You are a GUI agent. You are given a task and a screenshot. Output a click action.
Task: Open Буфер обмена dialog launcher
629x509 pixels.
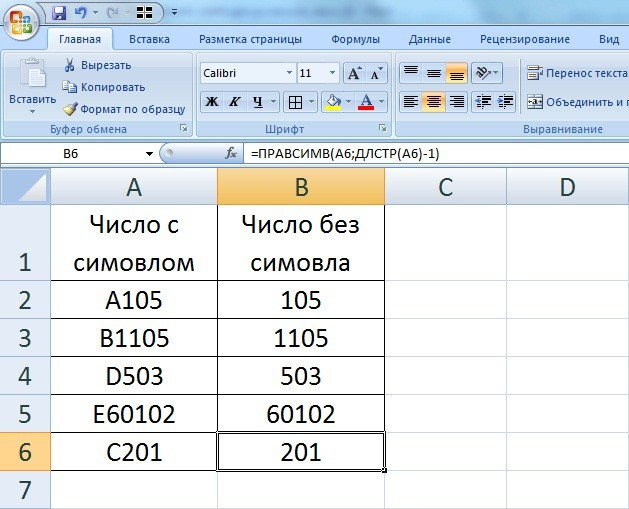[x=184, y=128]
